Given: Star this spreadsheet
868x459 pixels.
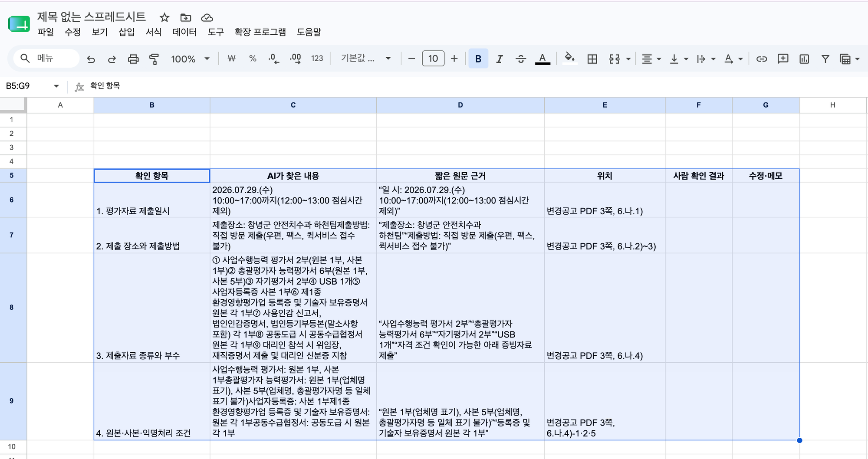Looking at the screenshot, I should point(164,18).
